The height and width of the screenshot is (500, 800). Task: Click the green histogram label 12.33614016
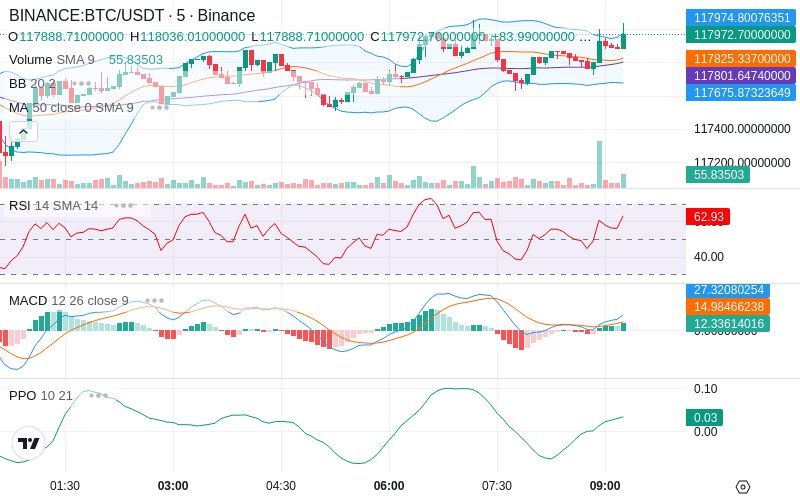click(728, 323)
